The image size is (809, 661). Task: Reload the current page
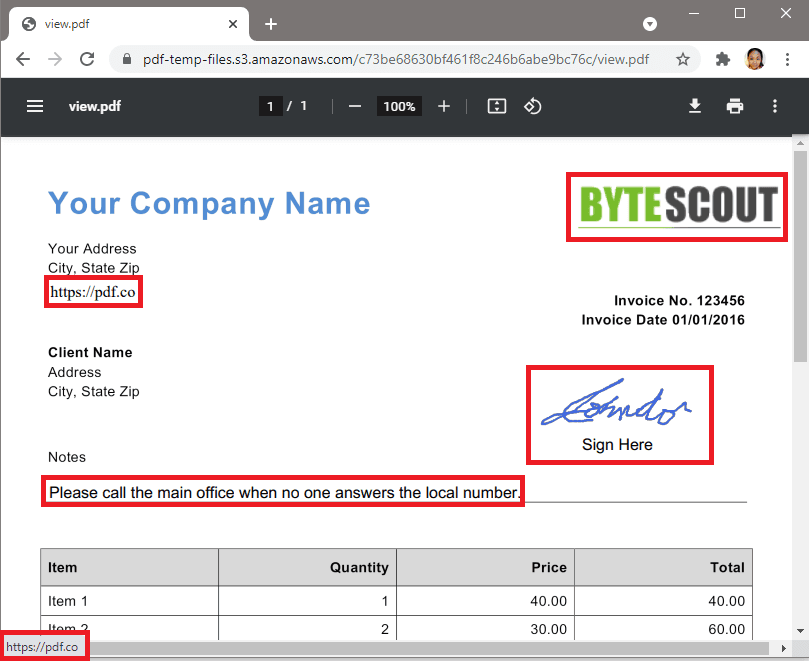point(87,59)
